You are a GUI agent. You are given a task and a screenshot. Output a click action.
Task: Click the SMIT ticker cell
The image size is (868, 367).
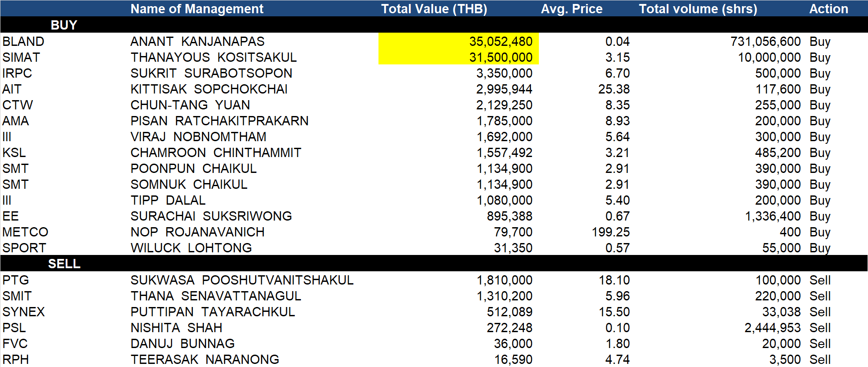tap(17, 296)
